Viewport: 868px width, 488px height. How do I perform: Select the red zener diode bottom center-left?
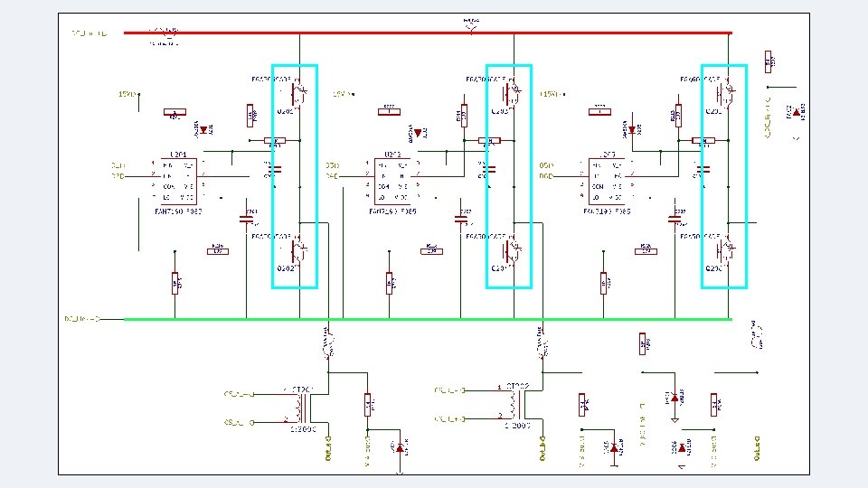[x=401, y=448]
